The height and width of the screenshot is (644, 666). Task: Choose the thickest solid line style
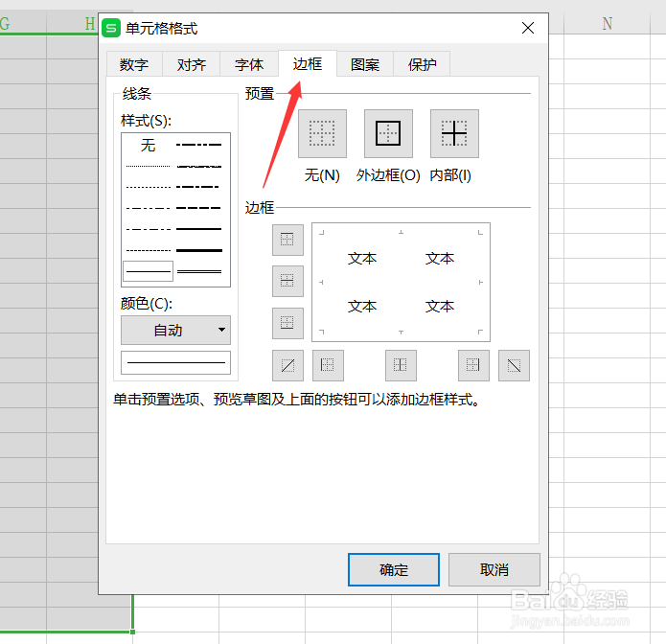pyautogui.click(x=199, y=250)
